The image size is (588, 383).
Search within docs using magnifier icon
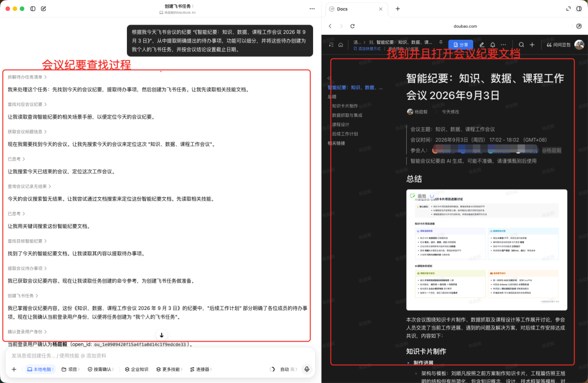521,45
